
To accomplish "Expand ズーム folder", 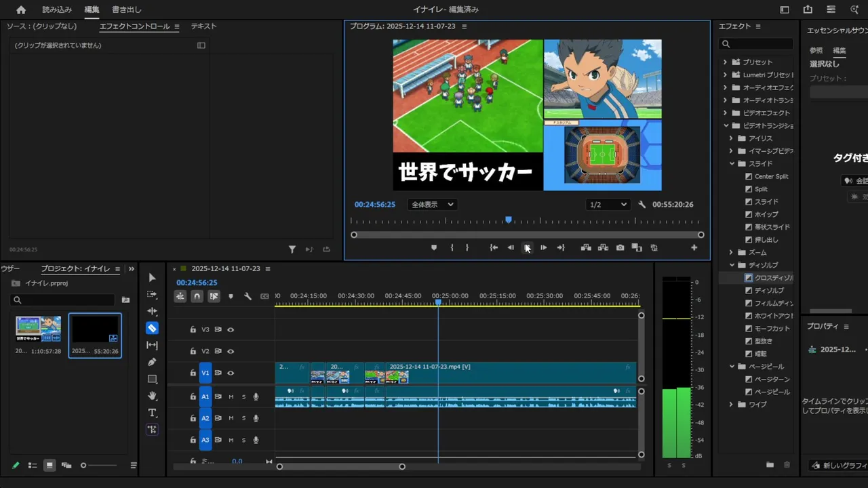I will (732, 253).
